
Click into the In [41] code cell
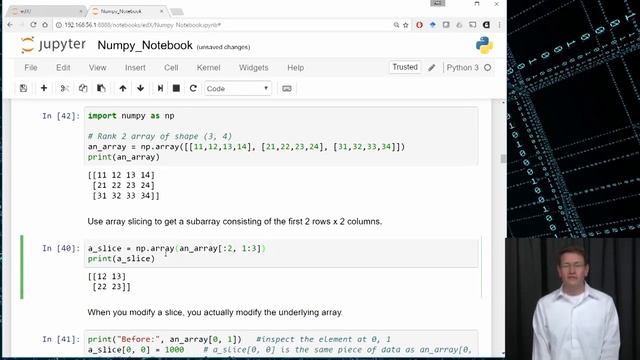[281, 344]
